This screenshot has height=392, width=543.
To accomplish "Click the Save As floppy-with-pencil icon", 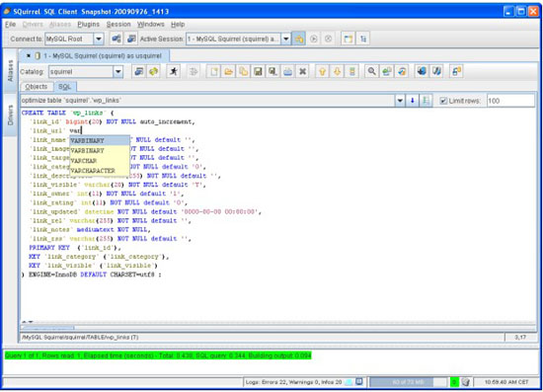I will point(272,72).
